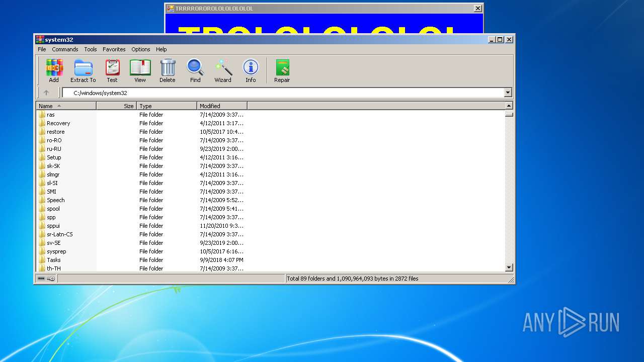Open the Tools menu

pos(91,49)
